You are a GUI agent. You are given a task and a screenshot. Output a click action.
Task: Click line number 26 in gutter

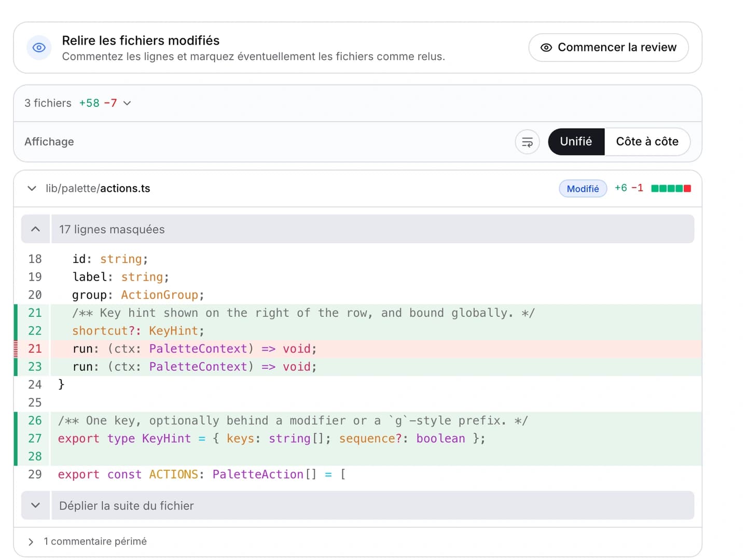tap(35, 421)
